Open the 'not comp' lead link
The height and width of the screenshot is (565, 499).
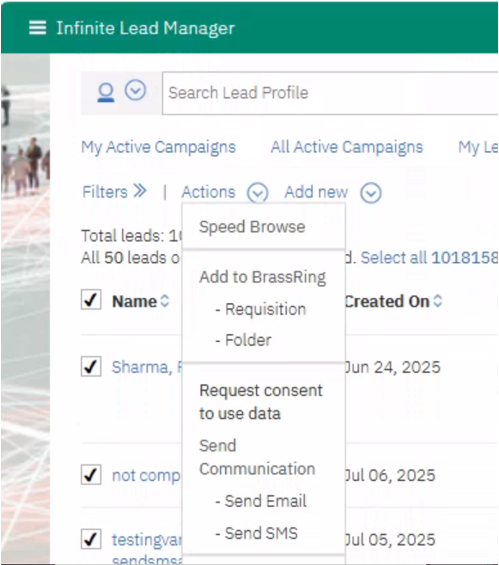click(146, 476)
